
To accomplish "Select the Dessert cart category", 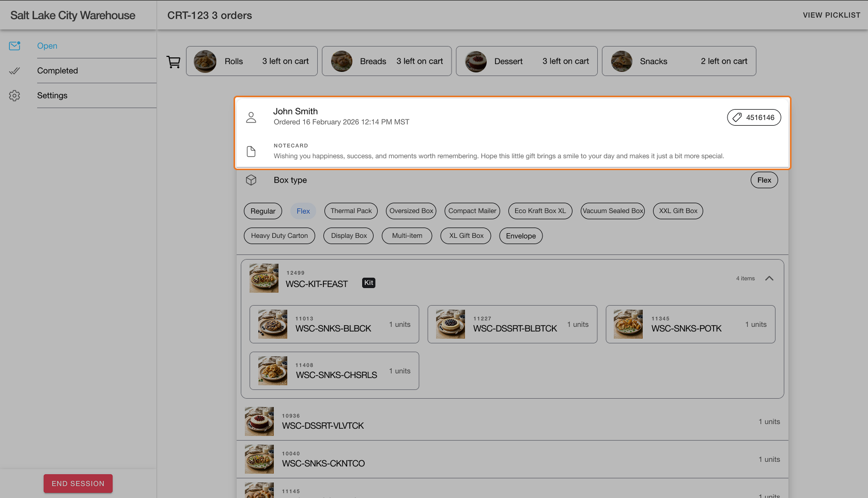I will point(526,61).
